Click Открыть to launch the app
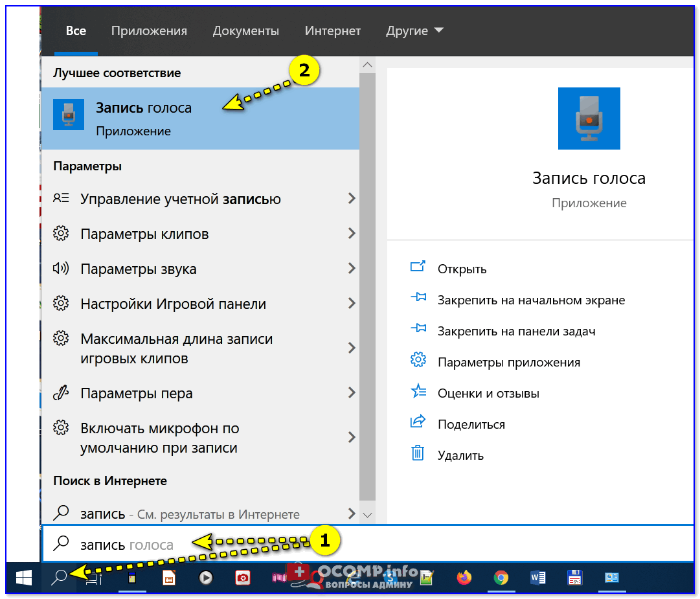The height and width of the screenshot is (599, 700). (462, 269)
